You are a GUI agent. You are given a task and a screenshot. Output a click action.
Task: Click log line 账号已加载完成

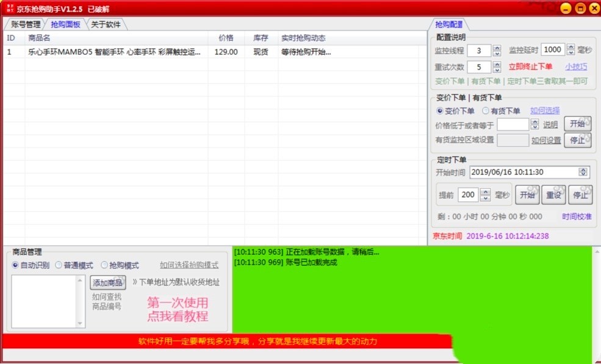coord(286,262)
